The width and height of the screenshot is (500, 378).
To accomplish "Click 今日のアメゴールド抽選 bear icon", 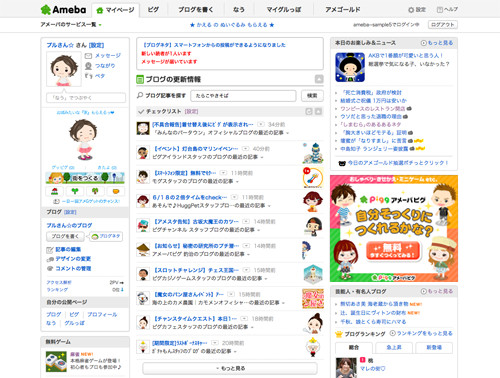I will coord(342,163).
